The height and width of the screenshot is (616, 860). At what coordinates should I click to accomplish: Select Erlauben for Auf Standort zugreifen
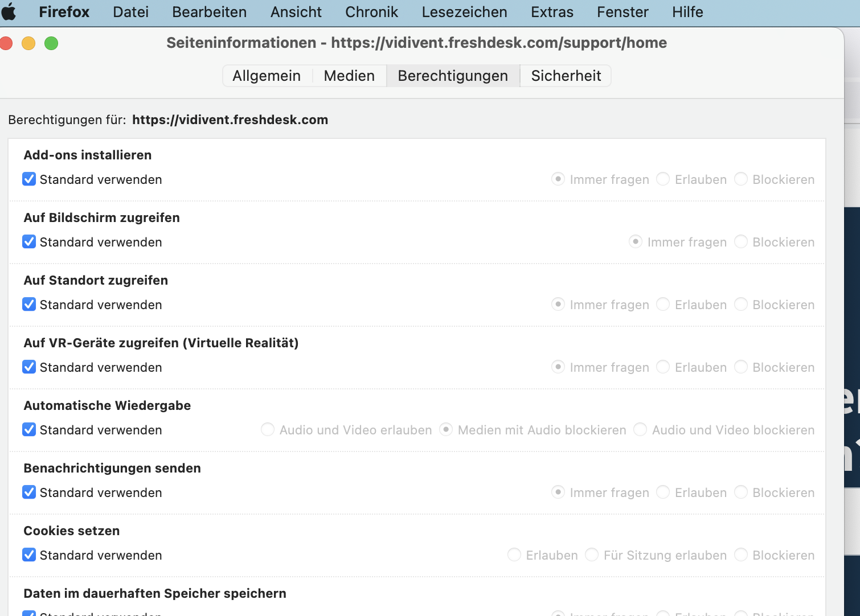(663, 305)
